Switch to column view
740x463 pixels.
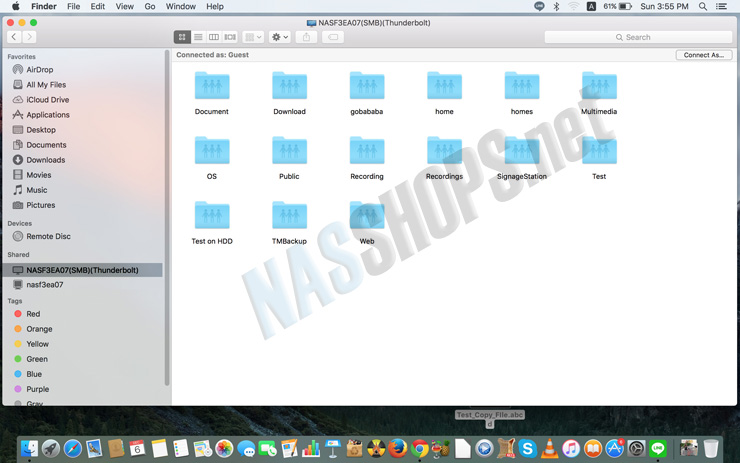click(214, 37)
